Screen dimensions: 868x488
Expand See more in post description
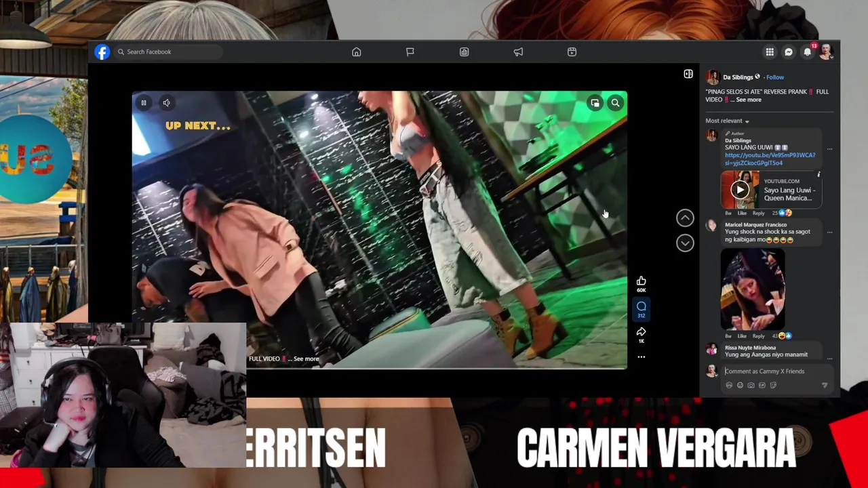[749, 100]
